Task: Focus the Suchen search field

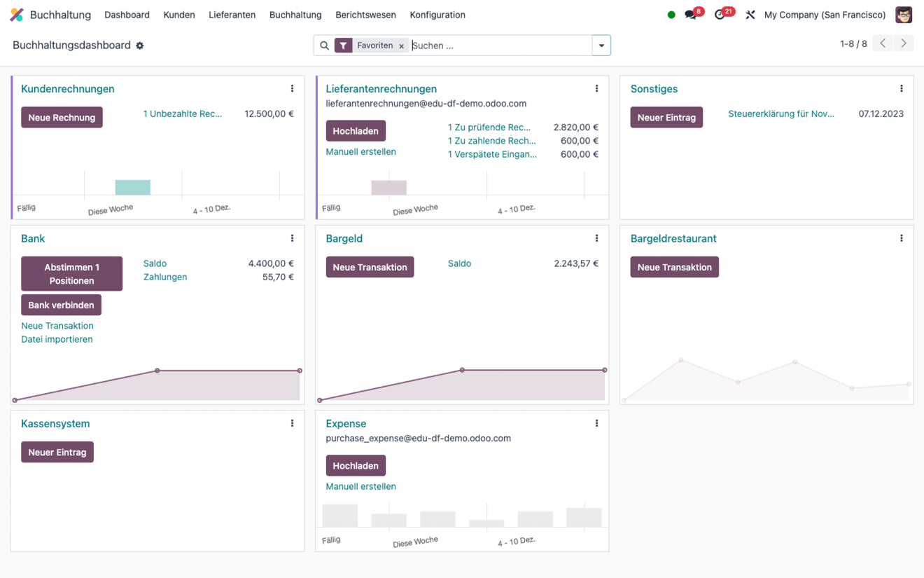Action: [x=500, y=46]
